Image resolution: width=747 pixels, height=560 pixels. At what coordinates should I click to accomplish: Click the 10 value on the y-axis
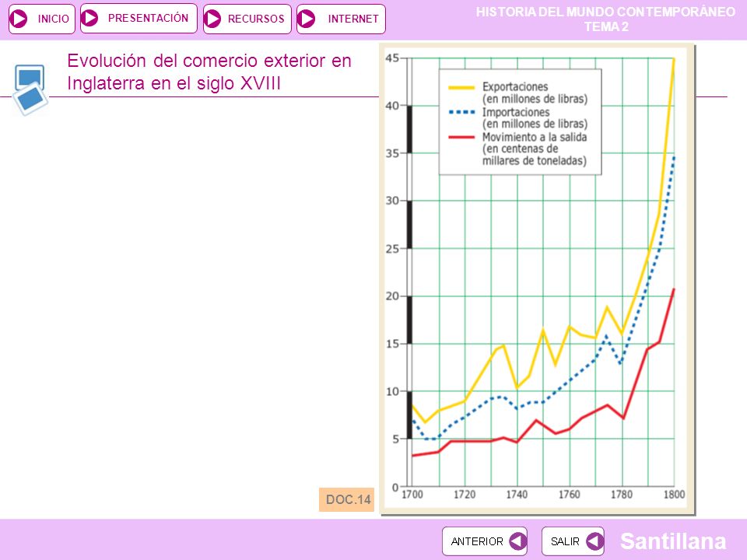pyautogui.click(x=392, y=391)
